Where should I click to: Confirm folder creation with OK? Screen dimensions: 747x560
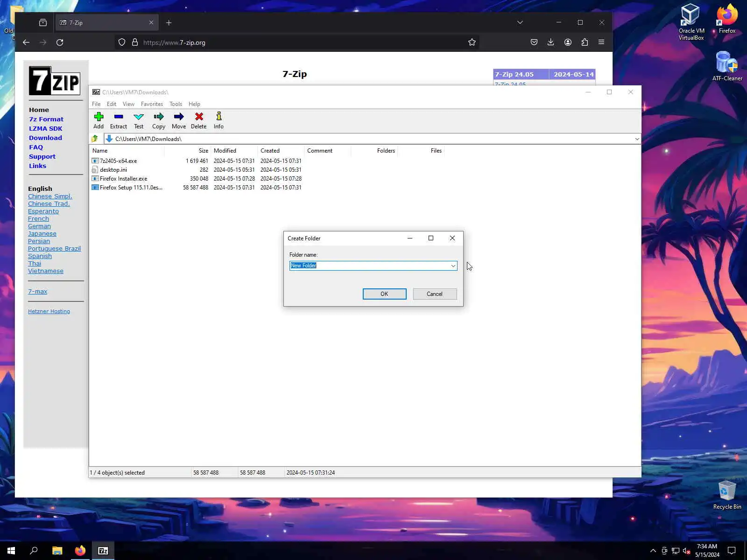pyautogui.click(x=384, y=294)
